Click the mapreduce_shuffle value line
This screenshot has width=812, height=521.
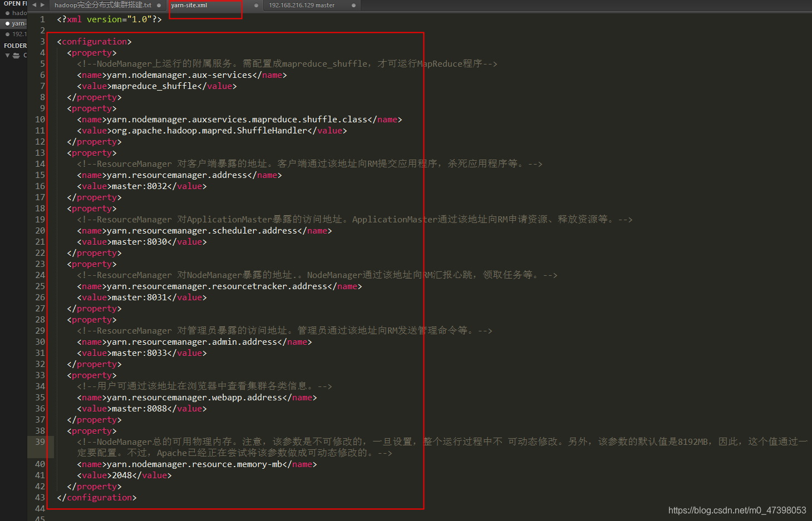click(157, 86)
